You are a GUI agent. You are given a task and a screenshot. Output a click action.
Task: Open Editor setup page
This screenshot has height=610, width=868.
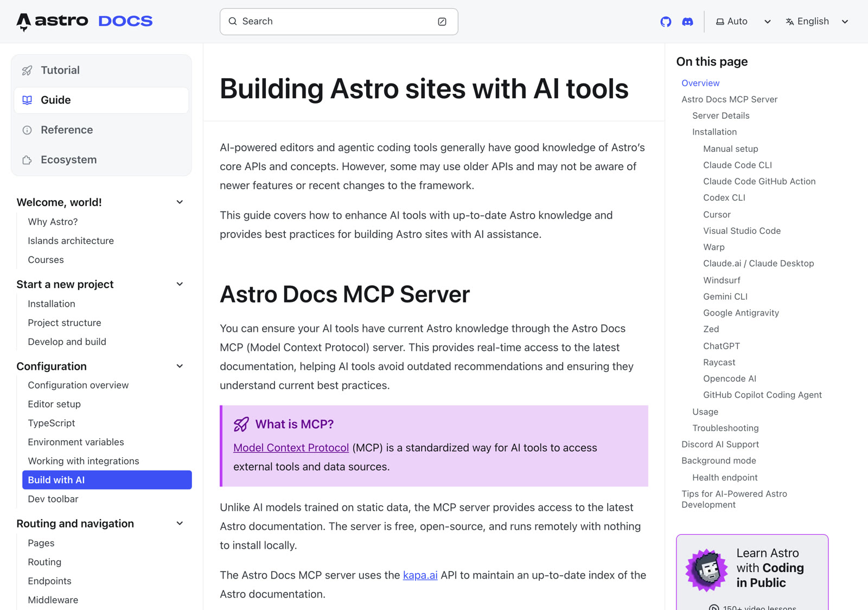pos(54,404)
